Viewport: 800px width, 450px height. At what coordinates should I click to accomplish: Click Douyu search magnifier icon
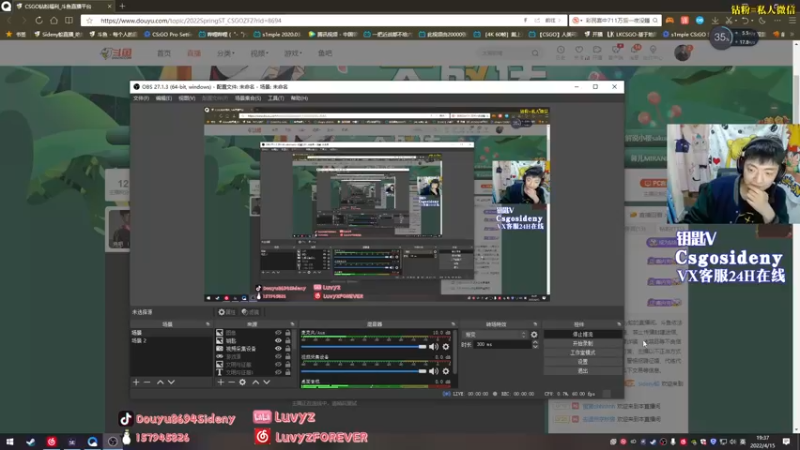535,53
